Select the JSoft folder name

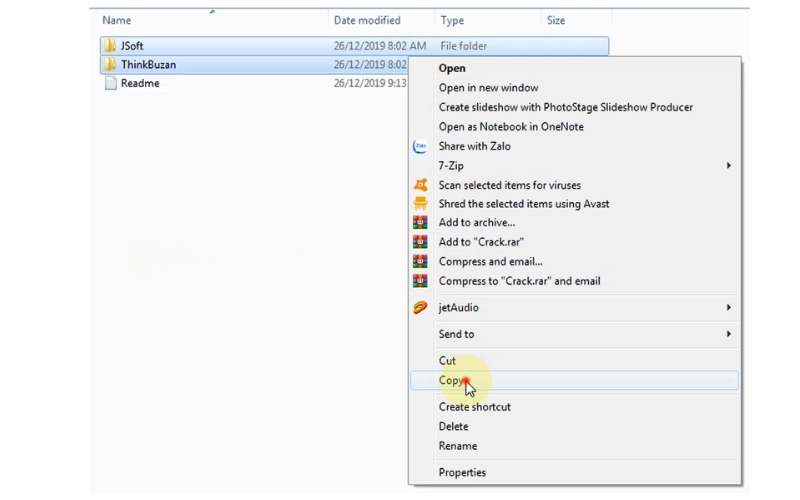132,46
